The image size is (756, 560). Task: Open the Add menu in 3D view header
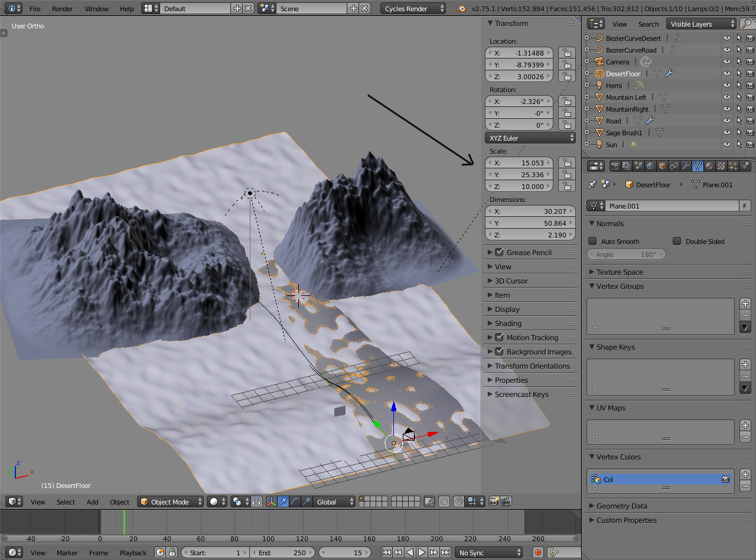tap(93, 502)
